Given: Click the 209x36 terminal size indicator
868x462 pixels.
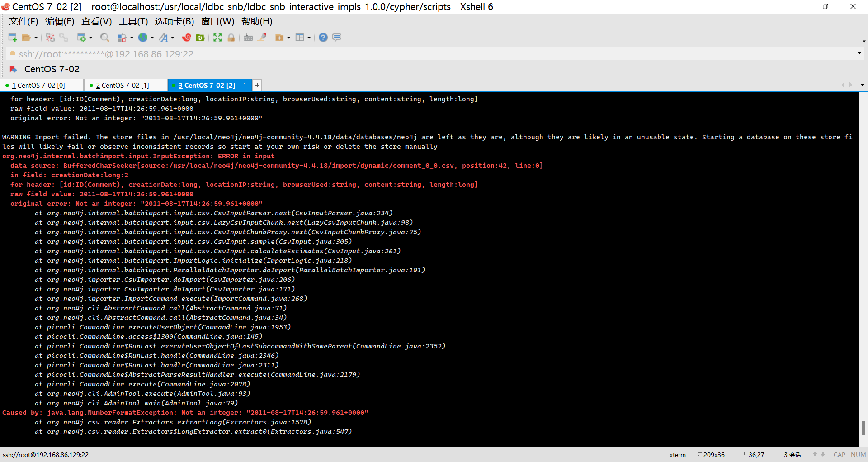Looking at the screenshot, I should (711, 455).
